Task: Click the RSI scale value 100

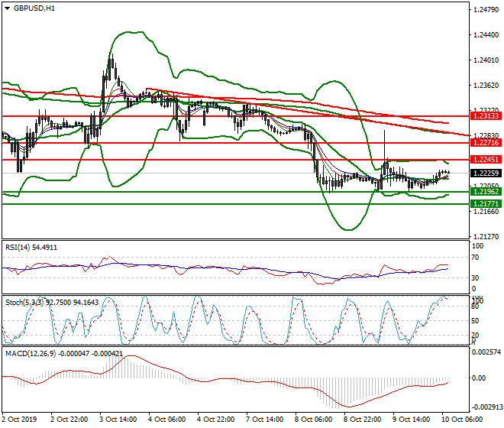Action: click(478, 246)
